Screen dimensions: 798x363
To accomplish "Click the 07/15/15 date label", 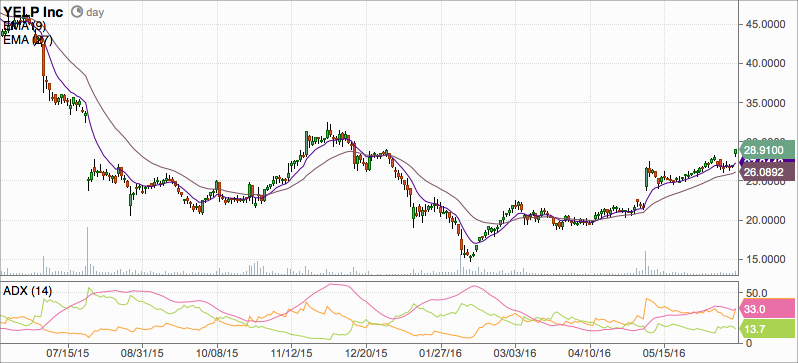I will (68, 353).
